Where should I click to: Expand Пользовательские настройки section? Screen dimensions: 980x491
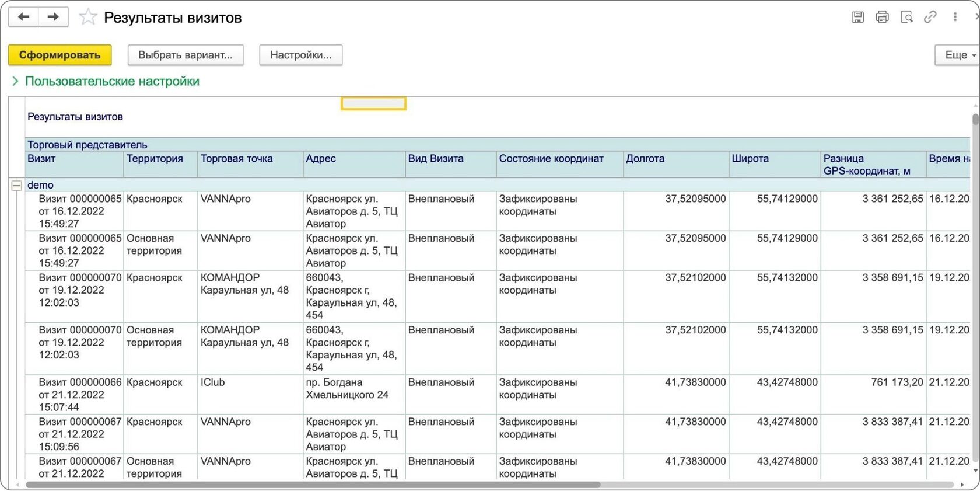coord(106,81)
